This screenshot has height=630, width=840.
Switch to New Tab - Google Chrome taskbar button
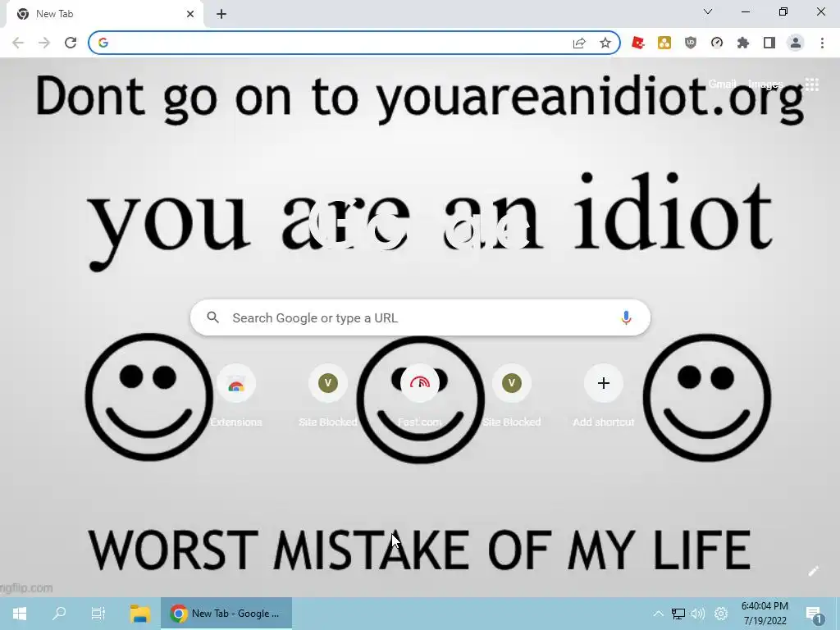point(226,614)
